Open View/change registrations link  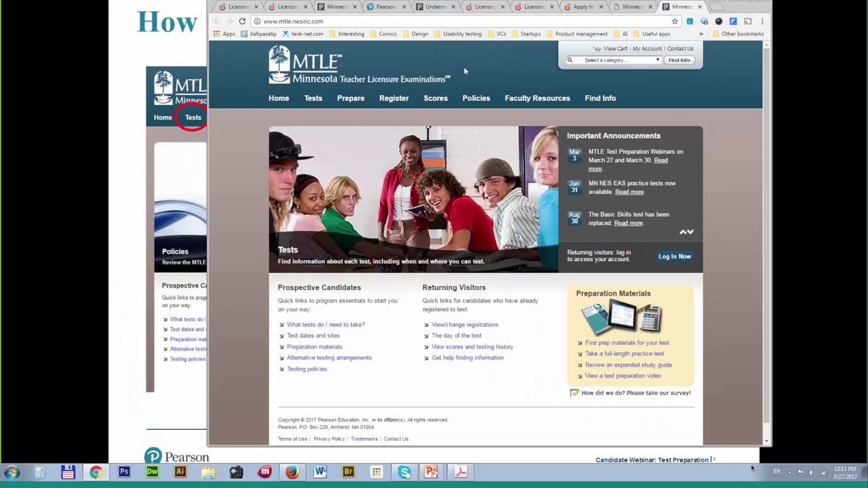click(x=465, y=325)
